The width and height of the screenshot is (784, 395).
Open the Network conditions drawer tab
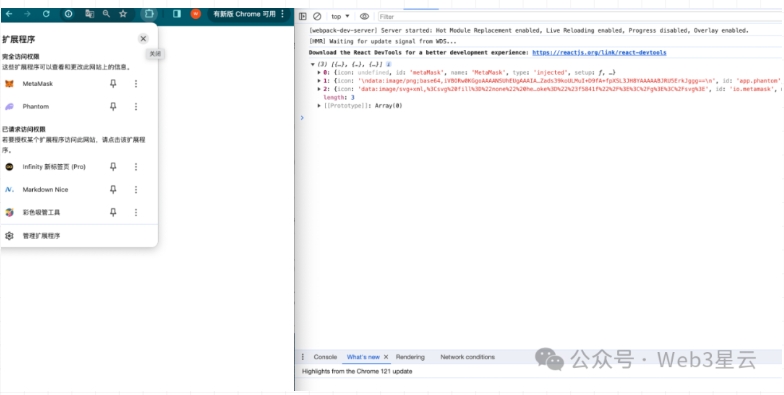(x=468, y=357)
